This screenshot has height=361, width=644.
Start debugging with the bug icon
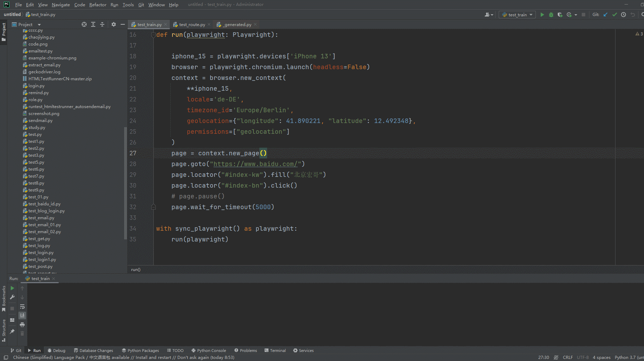tap(551, 15)
